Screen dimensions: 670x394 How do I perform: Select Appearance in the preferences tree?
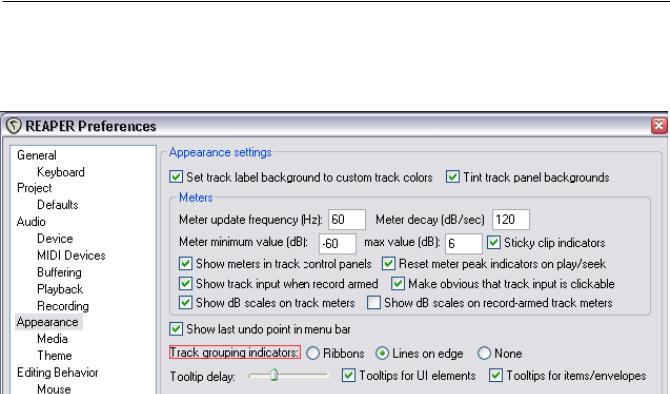tap(47, 322)
